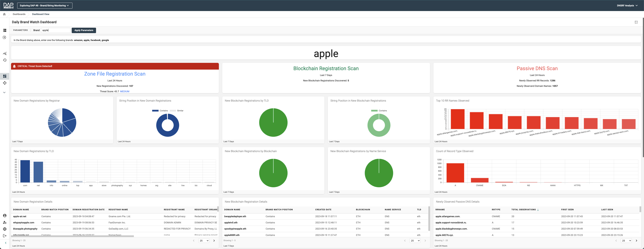644x249 pixels.
Task: Open the user account sidebar icon
Action: 4,216
